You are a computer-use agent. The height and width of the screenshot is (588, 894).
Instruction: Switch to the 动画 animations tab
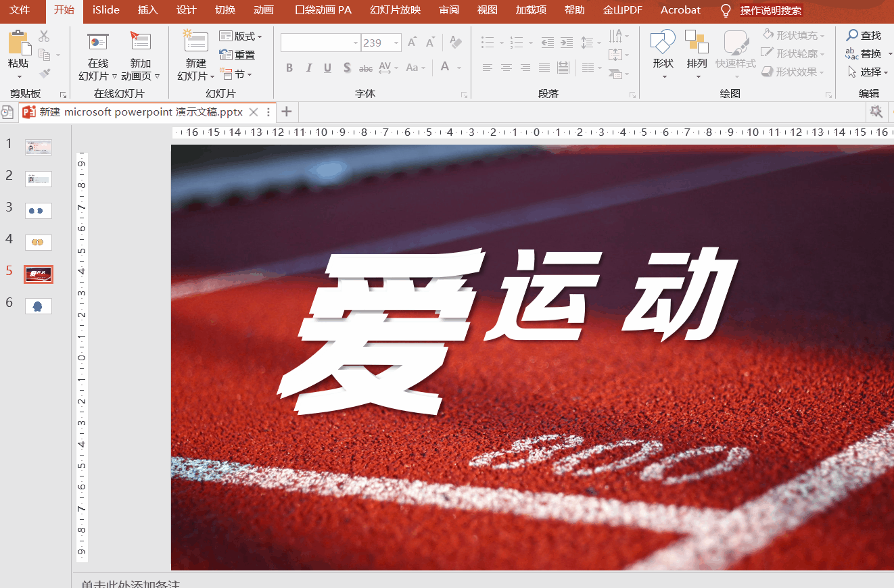point(264,10)
